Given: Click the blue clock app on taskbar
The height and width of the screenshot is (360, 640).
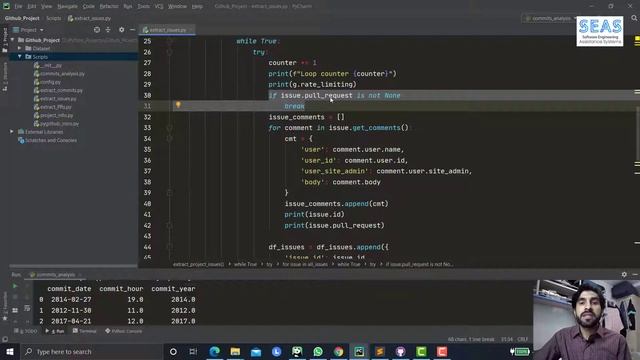Looking at the screenshot, I should pos(276,351).
